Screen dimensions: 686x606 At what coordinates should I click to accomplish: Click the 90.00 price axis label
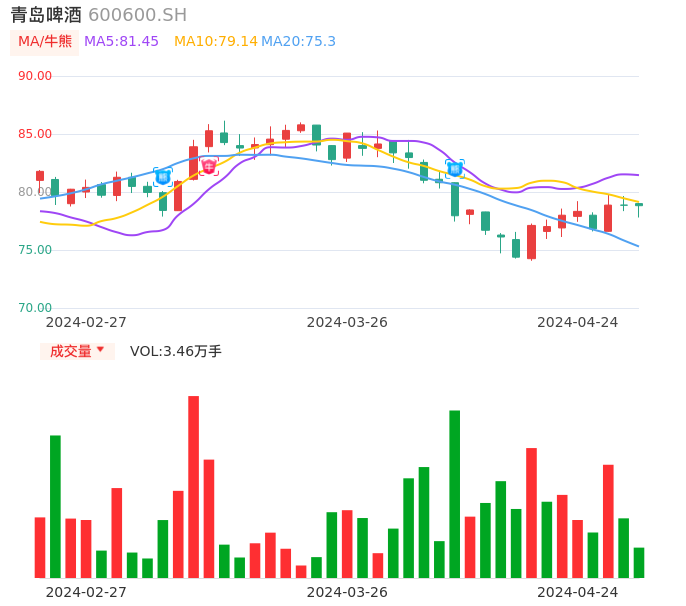[x=35, y=76]
